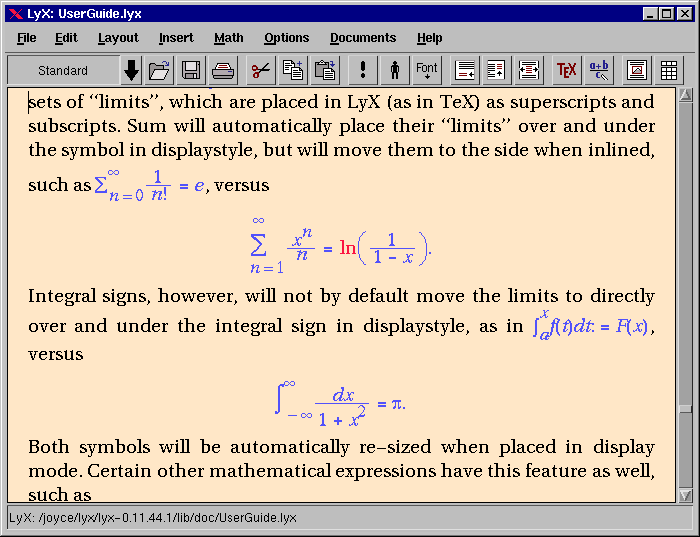The height and width of the screenshot is (537, 700).
Task: Cut selection with the scissors icon
Action: (x=261, y=70)
